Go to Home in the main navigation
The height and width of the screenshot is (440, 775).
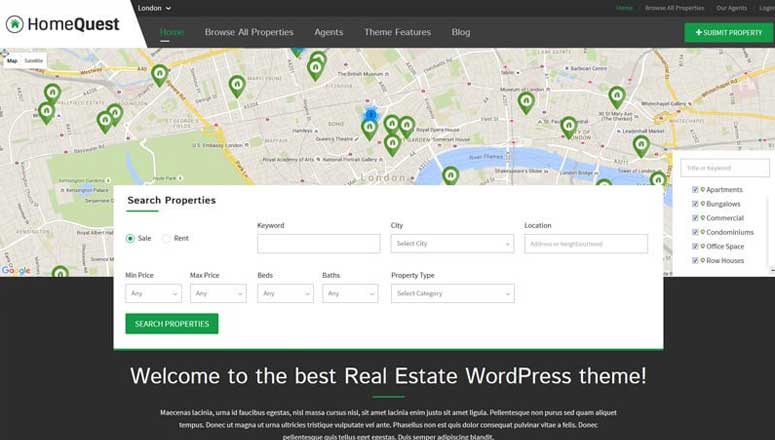click(172, 32)
